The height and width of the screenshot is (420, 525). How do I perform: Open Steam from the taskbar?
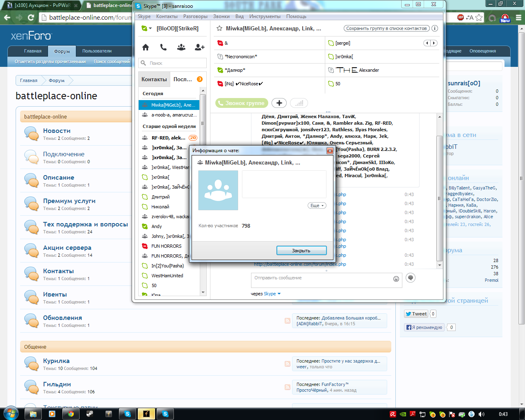click(89, 414)
